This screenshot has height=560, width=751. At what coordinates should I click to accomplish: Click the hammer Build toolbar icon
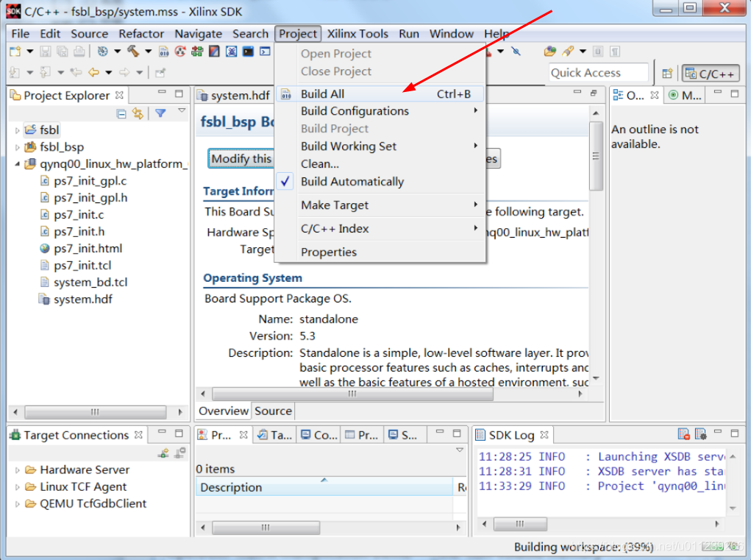pos(133,52)
